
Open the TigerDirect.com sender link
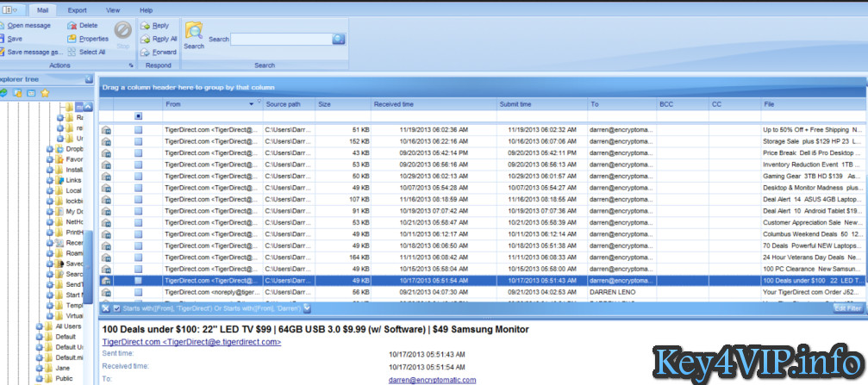coord(191,343)
